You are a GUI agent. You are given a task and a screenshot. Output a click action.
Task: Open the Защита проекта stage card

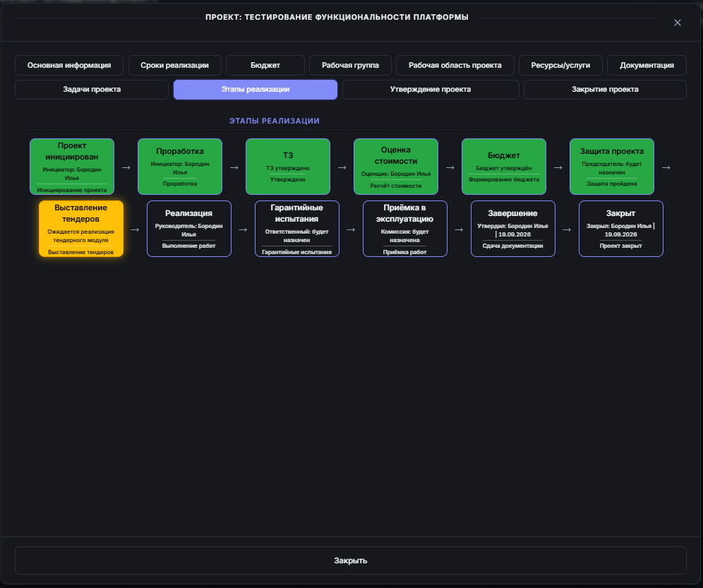(x=612, y=167)
